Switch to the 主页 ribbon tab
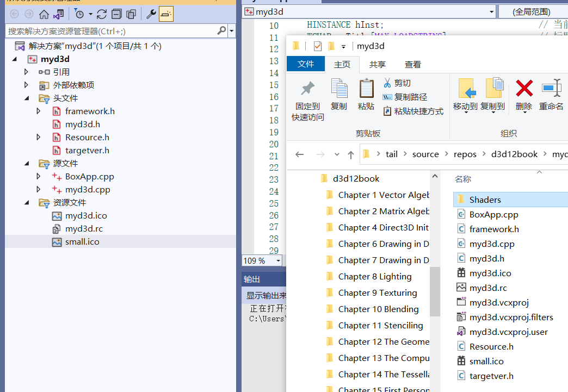 click(342, 65)
